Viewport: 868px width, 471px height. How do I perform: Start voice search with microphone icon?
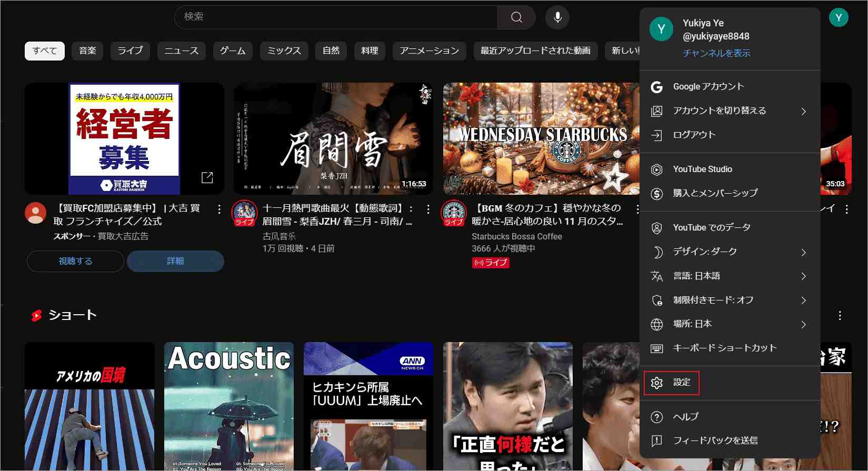(x=557, y=17)
